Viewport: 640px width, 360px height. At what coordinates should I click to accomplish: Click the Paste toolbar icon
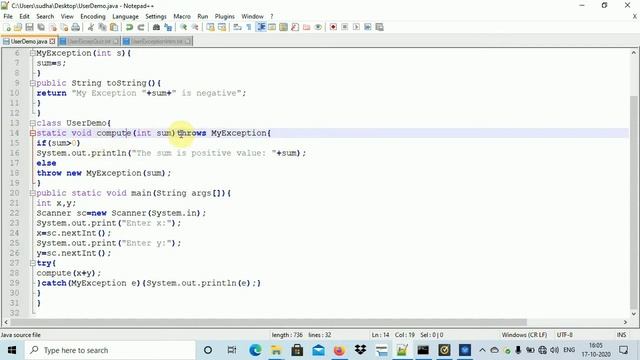coord(114,27)
